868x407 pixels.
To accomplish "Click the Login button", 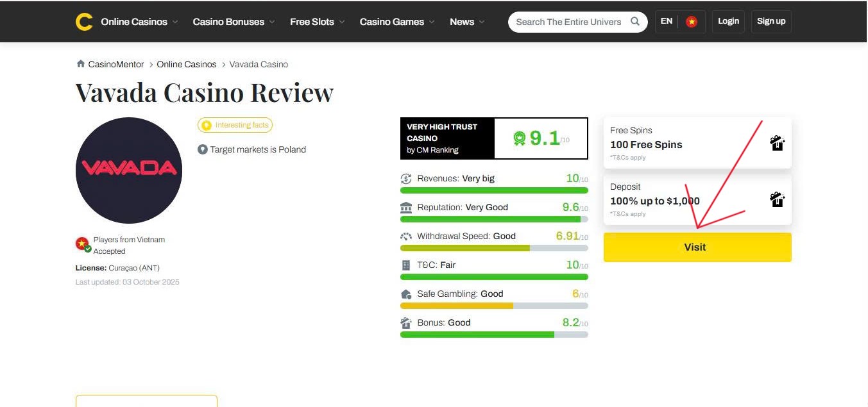I will 728,21.
